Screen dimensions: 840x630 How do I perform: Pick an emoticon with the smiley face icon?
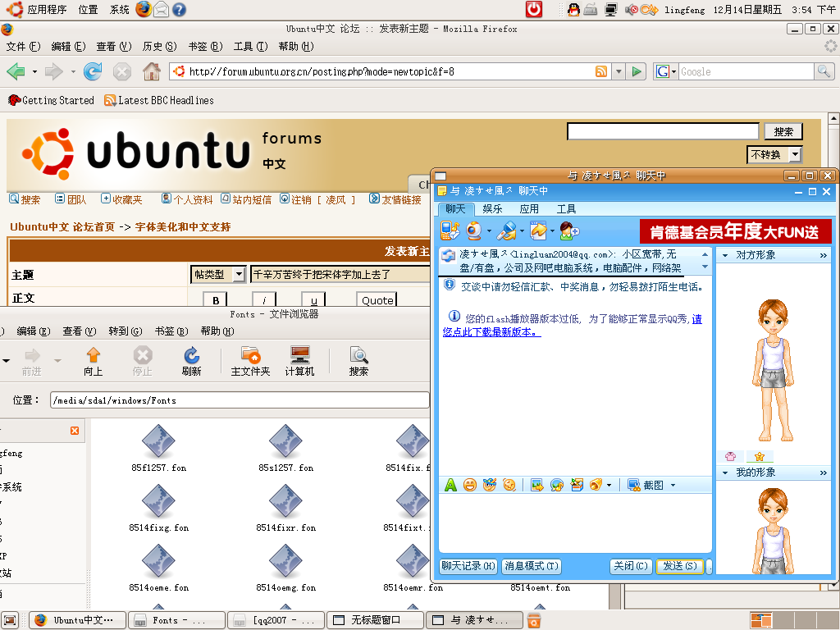[470, 485]
